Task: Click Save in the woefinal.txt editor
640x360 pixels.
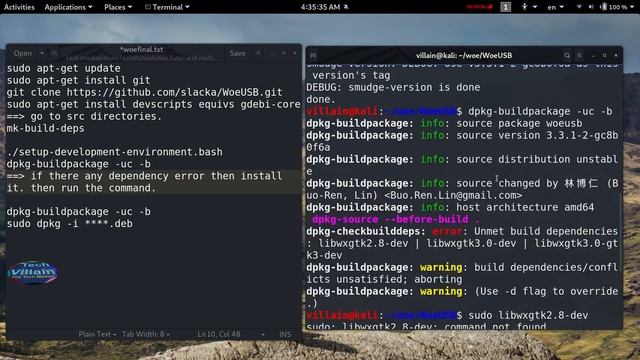Action: click(x=237, y=53)
